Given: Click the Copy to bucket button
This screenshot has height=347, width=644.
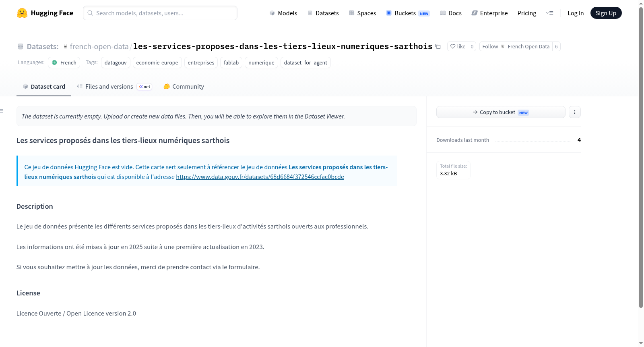Looking at the screenshot, I should tap(501, 112).
